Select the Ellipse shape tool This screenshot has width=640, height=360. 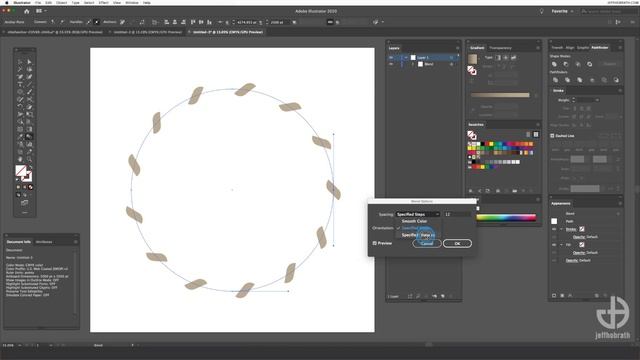(20, 92)
